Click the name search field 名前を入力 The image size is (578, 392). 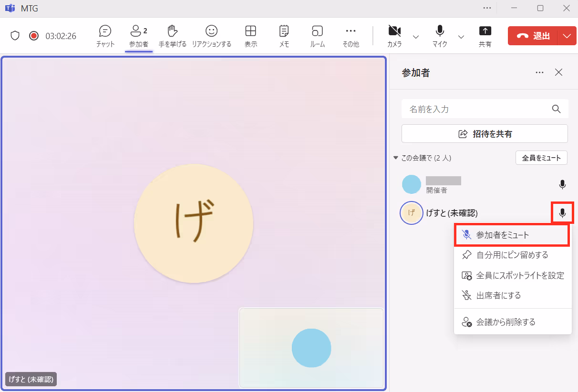(485, 109)
